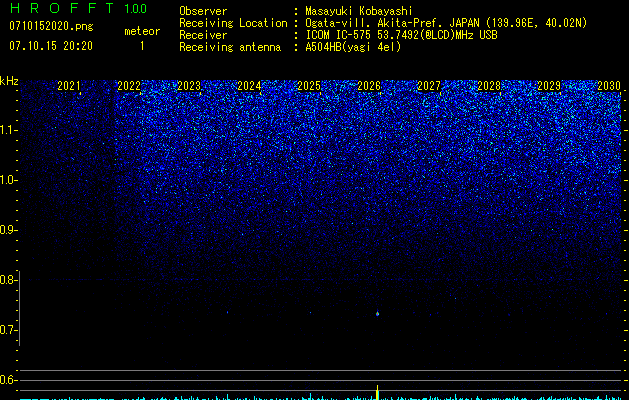Click the 2026 time marker
This screenshot has height=400, width=629.
tap(369, 86)
